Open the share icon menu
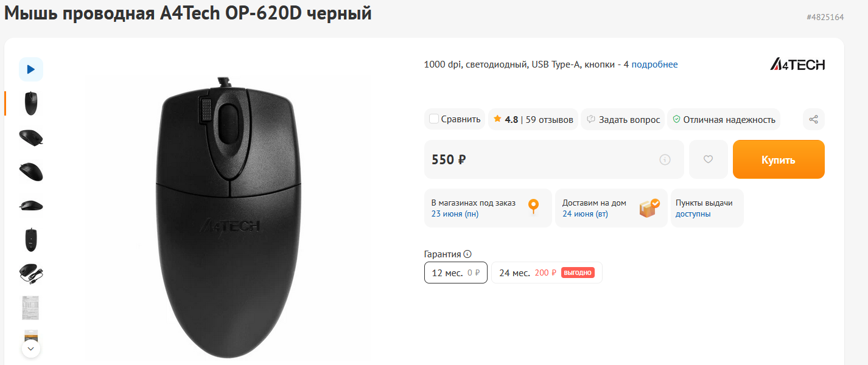The height and width of the screenshot is (365, 868). click(x=813, y=119)
